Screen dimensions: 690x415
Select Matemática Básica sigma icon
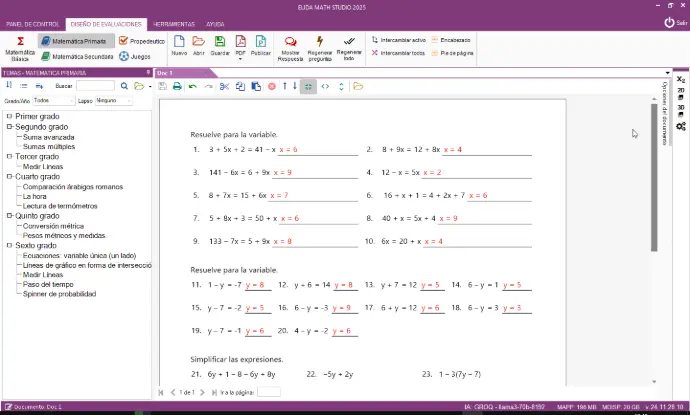pyautogui.click(x=20, y=41)
